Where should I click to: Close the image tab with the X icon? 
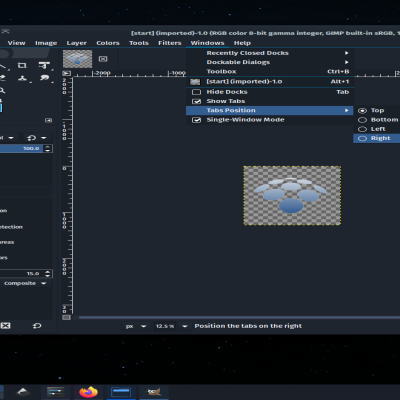103,59
